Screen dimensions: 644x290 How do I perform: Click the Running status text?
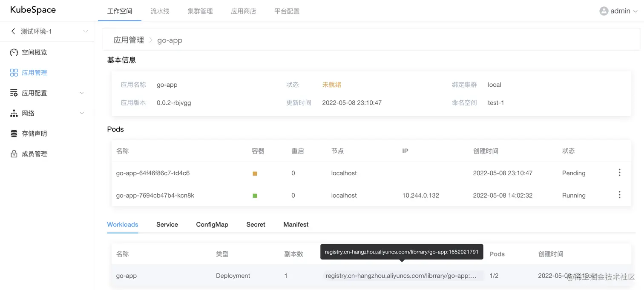(574, 196)
